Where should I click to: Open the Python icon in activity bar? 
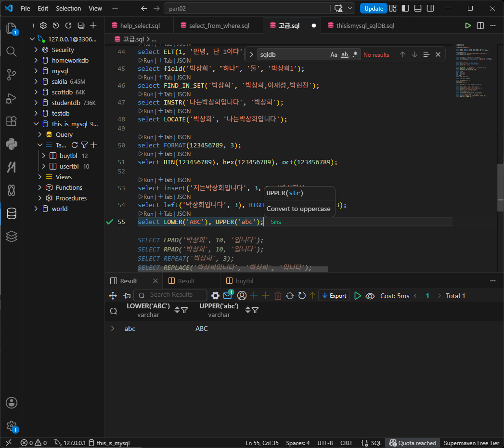[x=12, y=144]
